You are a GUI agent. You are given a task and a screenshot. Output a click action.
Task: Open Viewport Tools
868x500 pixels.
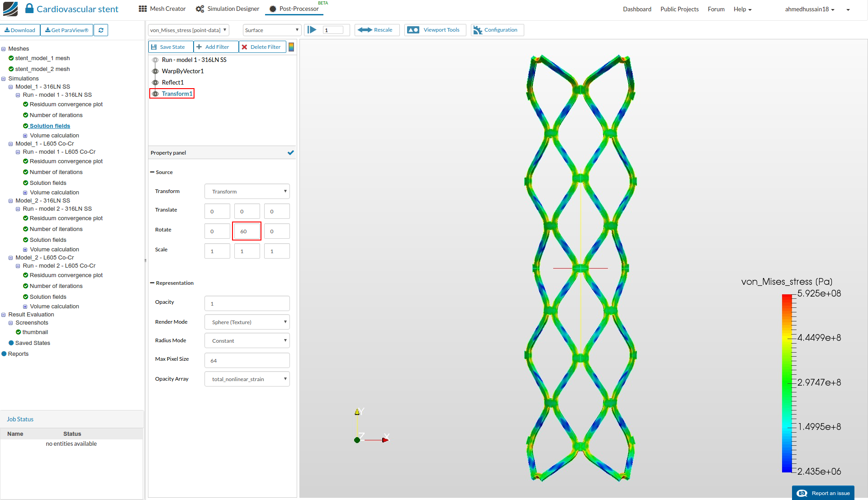434,30
